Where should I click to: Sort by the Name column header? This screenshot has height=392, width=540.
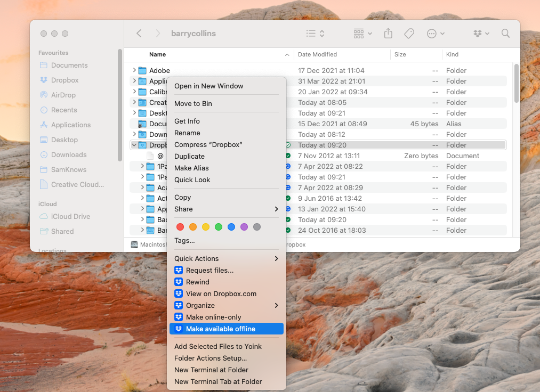pyautogui.click(x=157, y=54)
